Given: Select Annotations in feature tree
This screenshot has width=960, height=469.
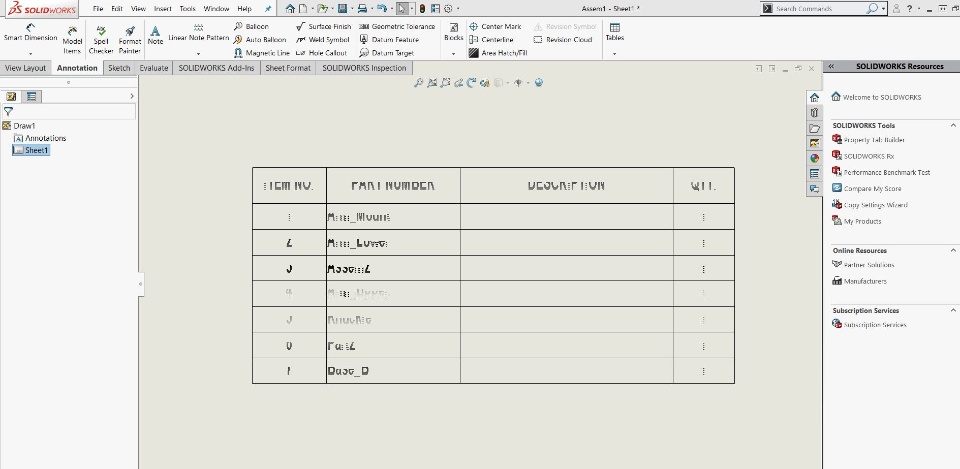Looking at the screenshot, I should coord(40,138).
